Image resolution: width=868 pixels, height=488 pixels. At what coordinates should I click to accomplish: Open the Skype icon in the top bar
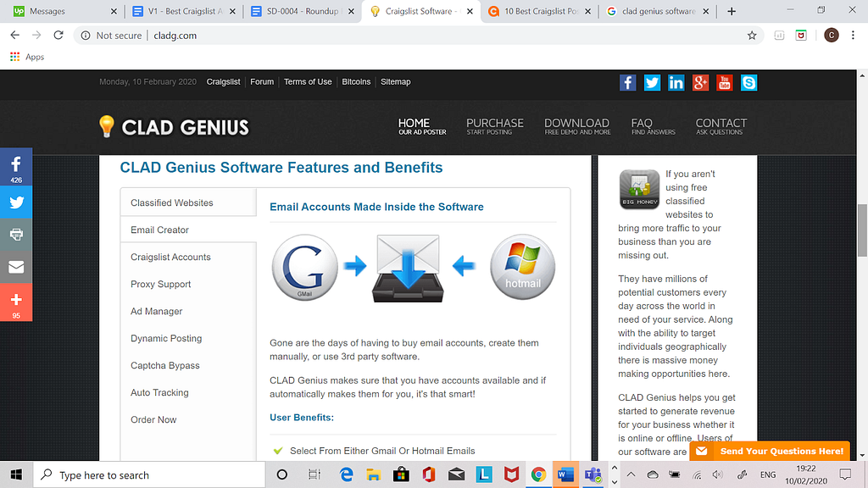(x=748, y=82)
